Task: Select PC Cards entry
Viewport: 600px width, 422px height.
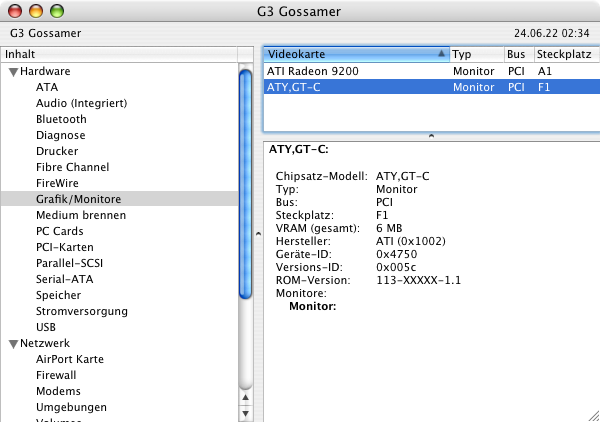Action: point(59,231)
